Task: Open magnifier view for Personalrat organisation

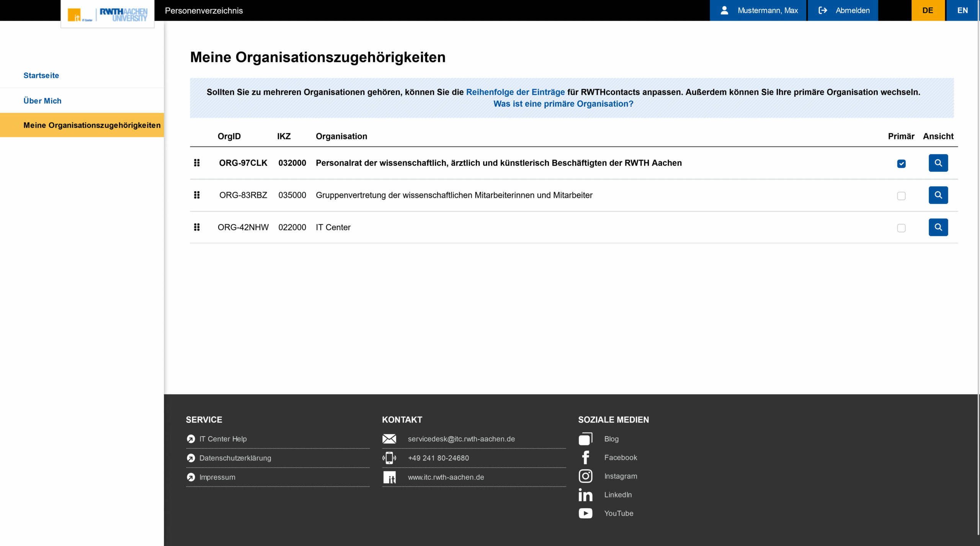Action: point(938,163)
